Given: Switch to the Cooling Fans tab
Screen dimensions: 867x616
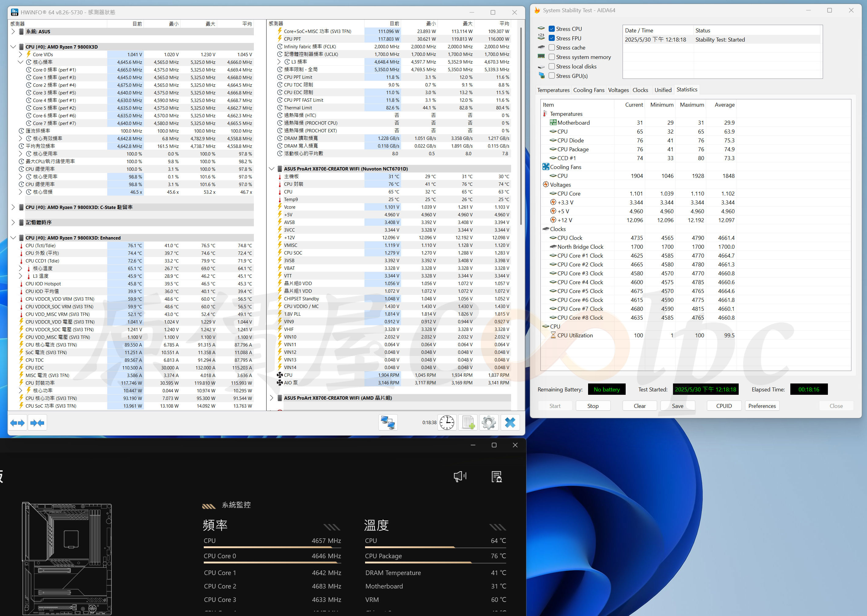Looking at the screenshot, I should 589,90.
